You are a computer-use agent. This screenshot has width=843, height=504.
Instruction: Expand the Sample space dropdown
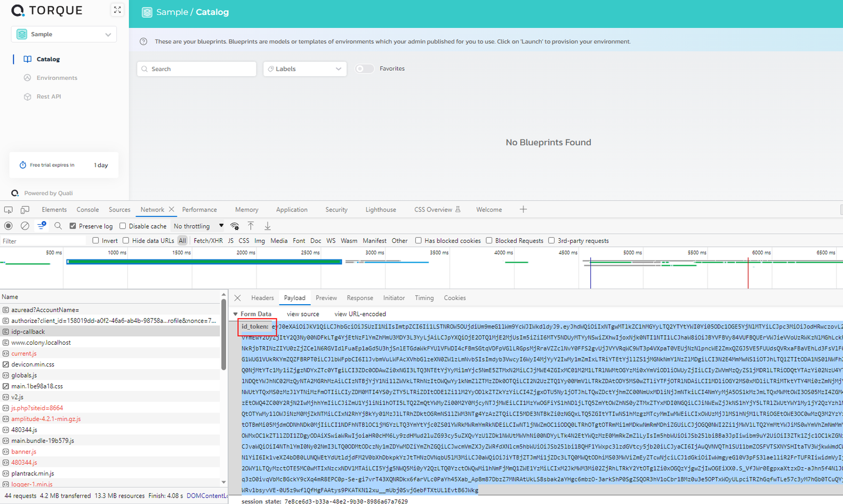[x=64, y=34]
